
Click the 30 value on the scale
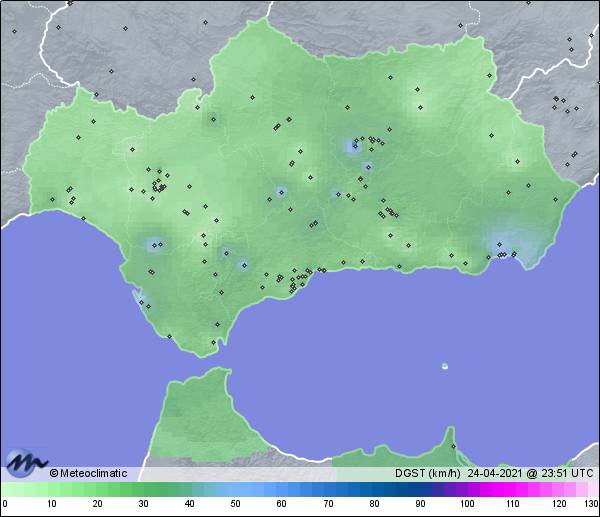[x=143, y=504]
